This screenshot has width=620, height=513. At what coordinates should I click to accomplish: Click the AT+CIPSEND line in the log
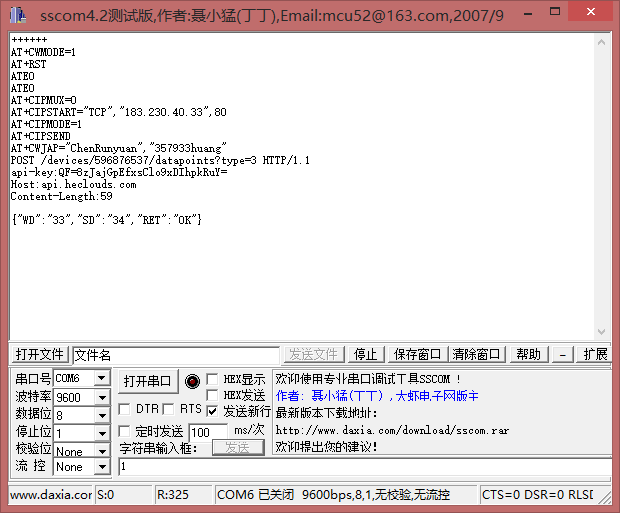coord(40,136)
